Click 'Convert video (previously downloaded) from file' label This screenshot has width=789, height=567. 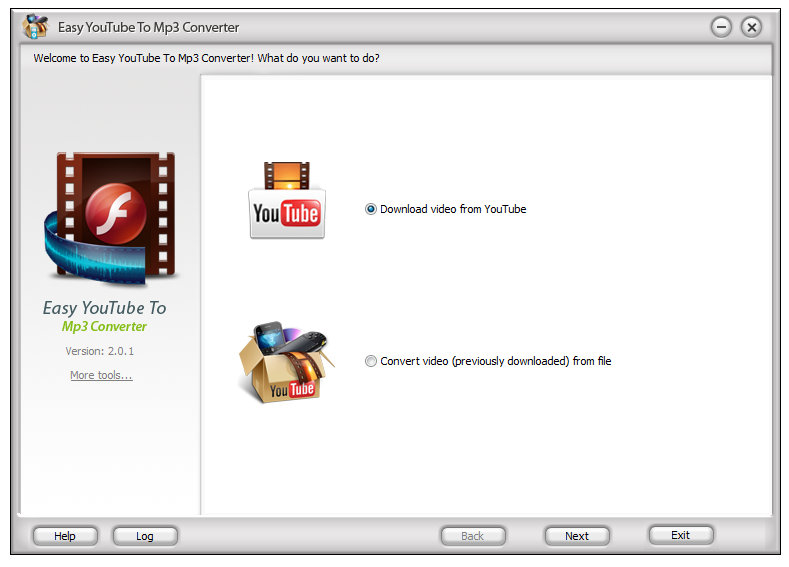[495, 361]
